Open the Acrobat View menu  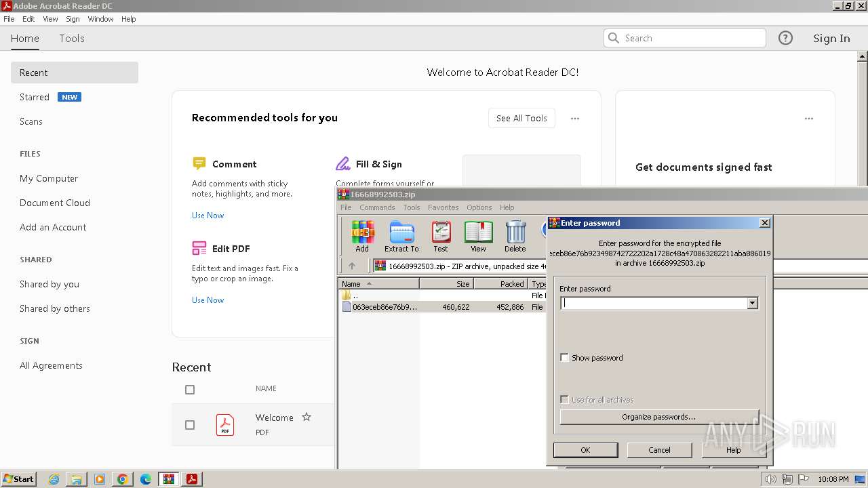tap(51, 19)
